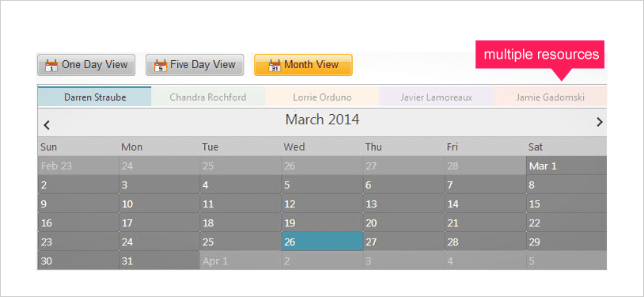Click the Five Day View calendar icon
Screen dimensions: 644x297
[x=161, y=66]
